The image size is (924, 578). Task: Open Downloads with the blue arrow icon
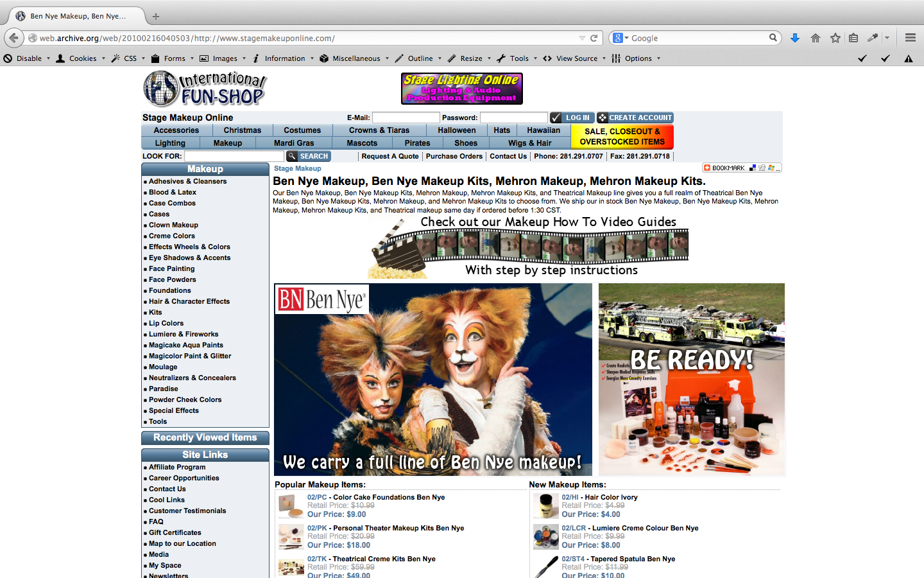[x=795, y=38]
